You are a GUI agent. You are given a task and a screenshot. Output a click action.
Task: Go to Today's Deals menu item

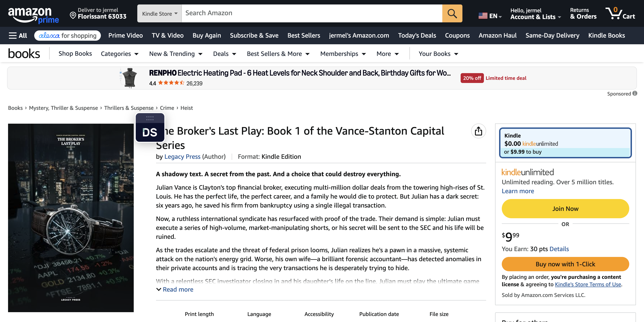417,36
